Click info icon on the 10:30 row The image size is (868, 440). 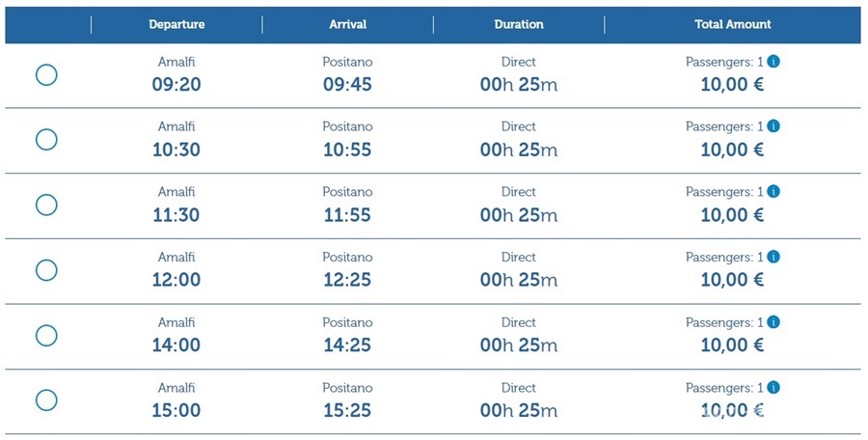click(773, 126)
